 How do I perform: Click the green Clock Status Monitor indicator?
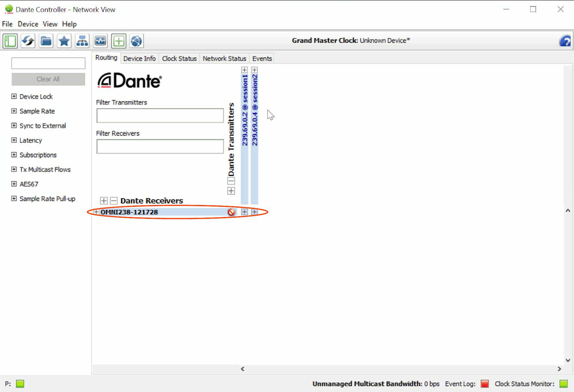[x=564, y=384]
